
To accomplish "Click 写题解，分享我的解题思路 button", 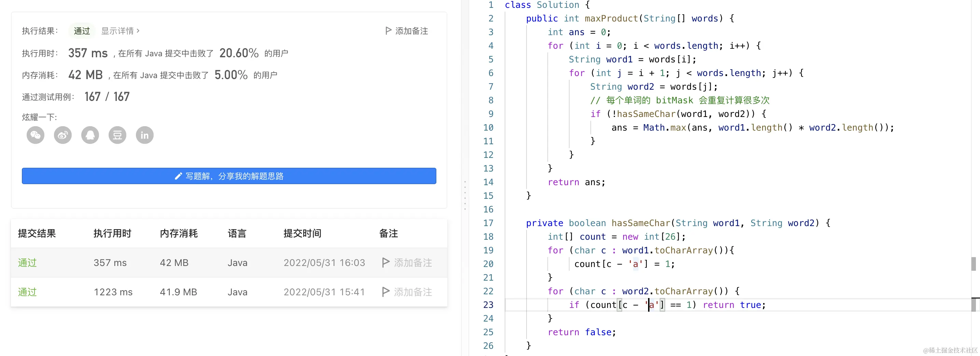I will [x=229, y=176].
